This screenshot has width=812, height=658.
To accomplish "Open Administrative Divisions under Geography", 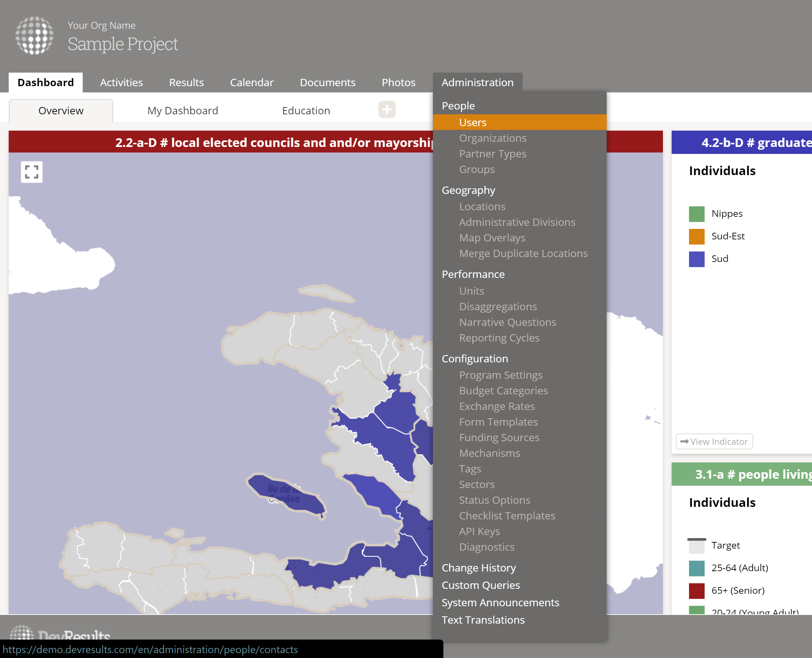I will (517, 222).
